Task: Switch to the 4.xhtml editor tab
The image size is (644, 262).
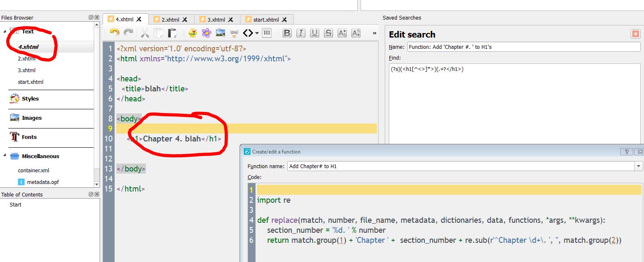Action: [x=125, y=19]
